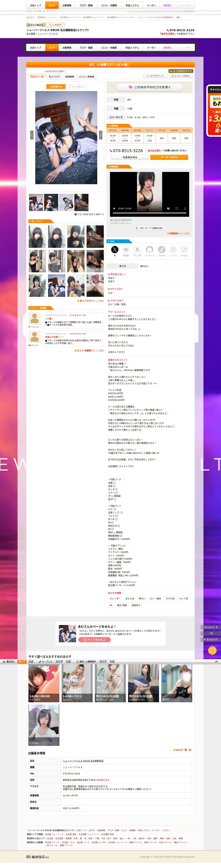This screenshot has width=221, height=868.
Task: Seek on the video progress bar
Action: [149, 213]
